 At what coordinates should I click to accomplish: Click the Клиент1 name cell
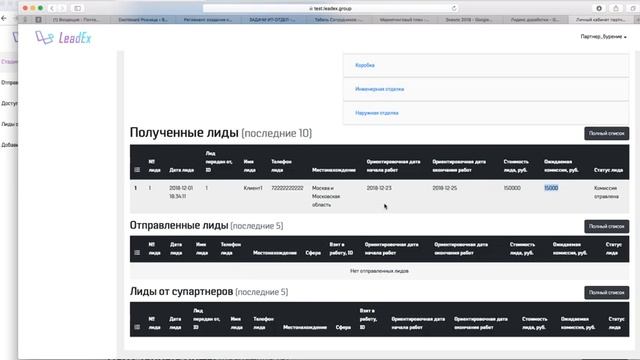(x=253, y=188)
